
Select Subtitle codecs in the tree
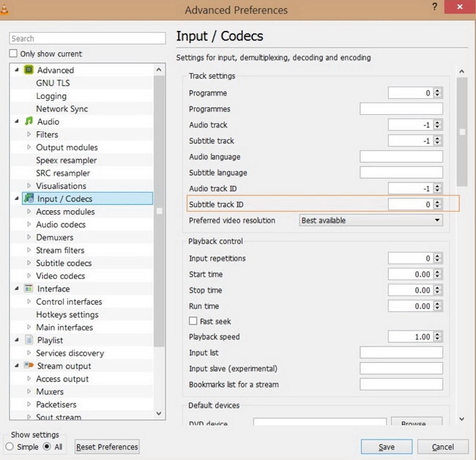point(64,263)
